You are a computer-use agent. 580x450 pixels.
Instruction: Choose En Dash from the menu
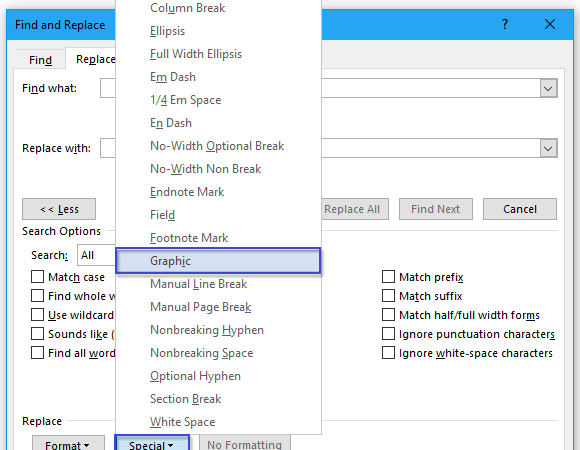(218, 123)
